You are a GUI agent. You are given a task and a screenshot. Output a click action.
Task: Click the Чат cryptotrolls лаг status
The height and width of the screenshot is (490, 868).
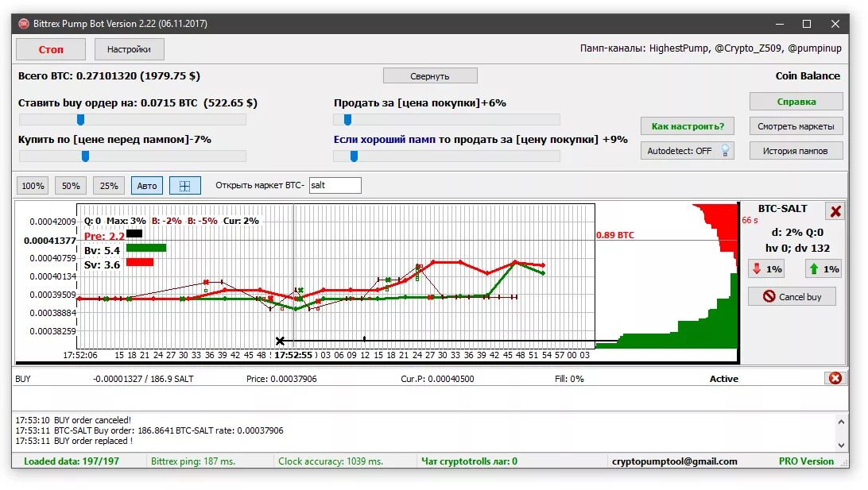[x=470, y=461]
